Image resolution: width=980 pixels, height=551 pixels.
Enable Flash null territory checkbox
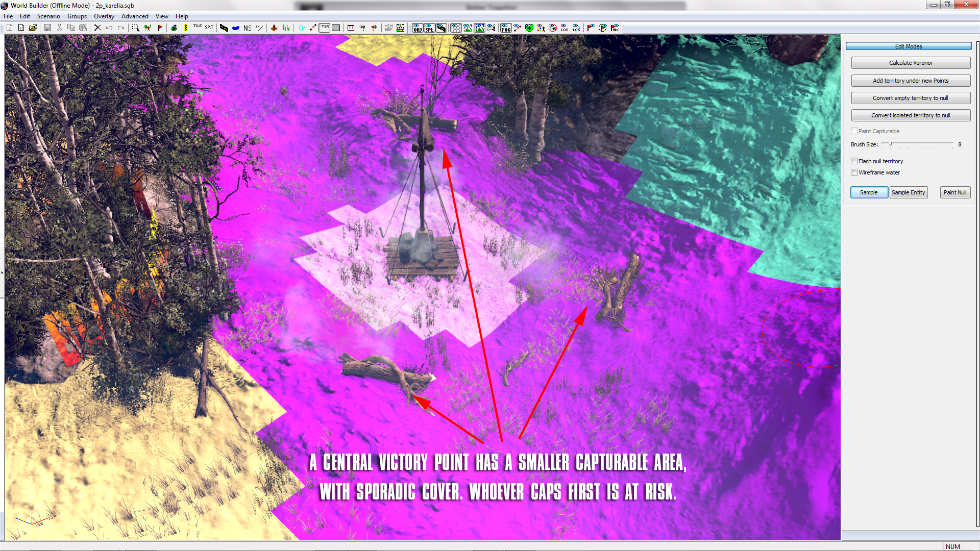click(x=854, y=161)
